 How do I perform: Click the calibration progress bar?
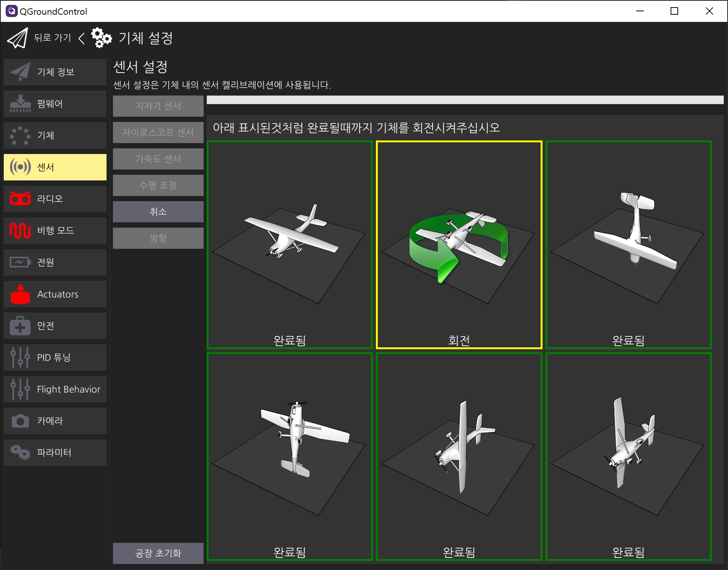(x=465, y=100)
